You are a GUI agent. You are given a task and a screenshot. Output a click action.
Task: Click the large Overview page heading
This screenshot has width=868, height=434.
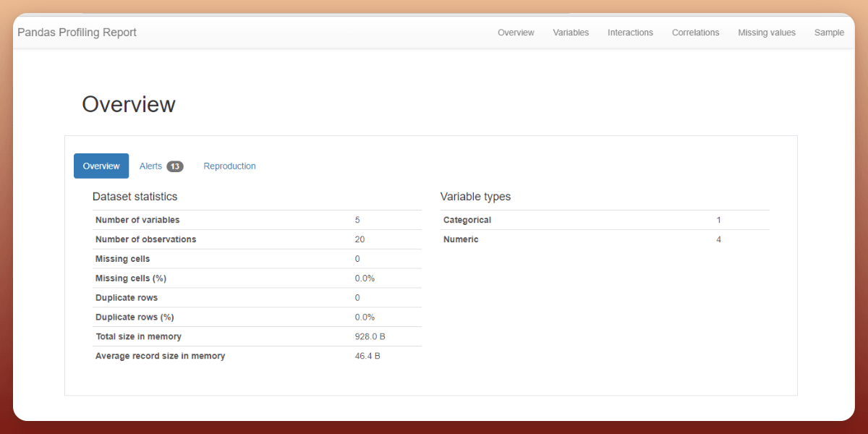click(x=129, y=104)
